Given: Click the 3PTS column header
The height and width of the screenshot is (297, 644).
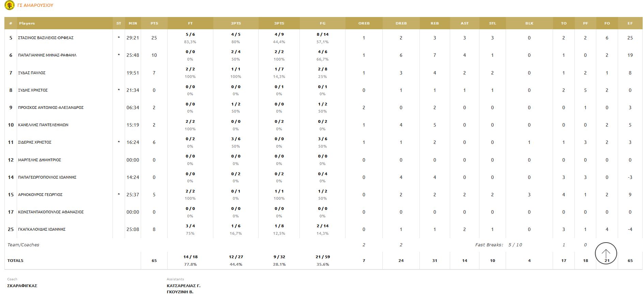Looking at the screenshot, I should pyautogui.click(x=279, y=23).
